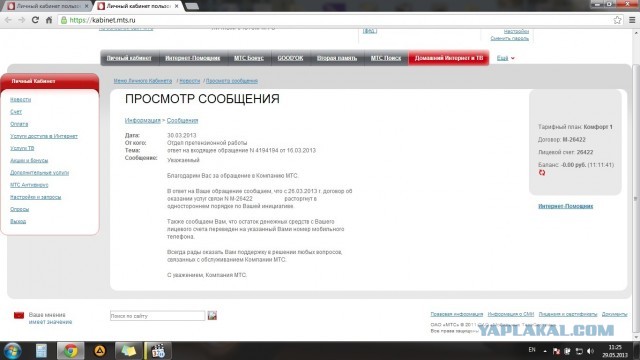Select Домашний Интернет и ТВ tab
Screen dimensions: 640x360
tap(449, 58)
